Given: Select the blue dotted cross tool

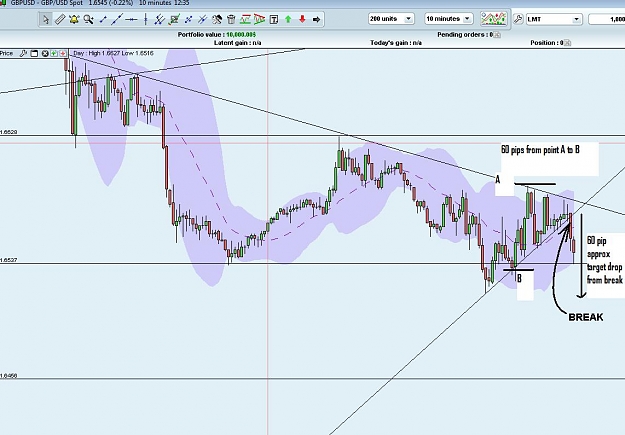Looking at the screenshot, I should click(x=188, y=19).
